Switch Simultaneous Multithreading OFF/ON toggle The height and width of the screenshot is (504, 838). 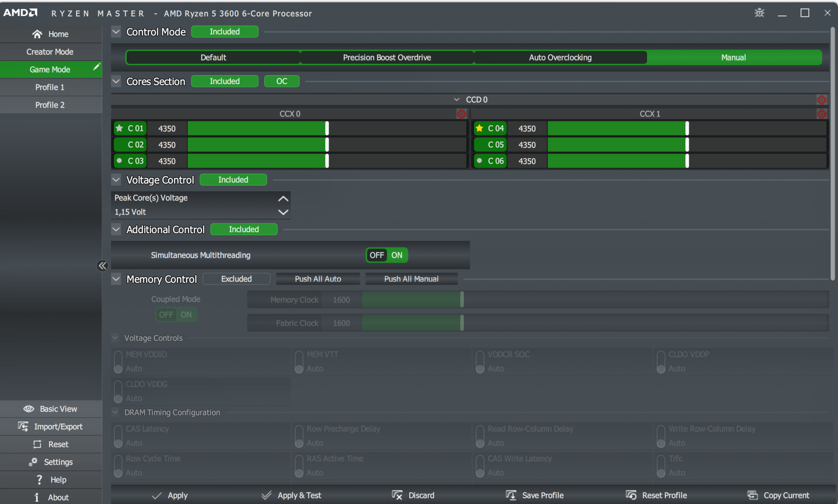click(x=387, y=255)
